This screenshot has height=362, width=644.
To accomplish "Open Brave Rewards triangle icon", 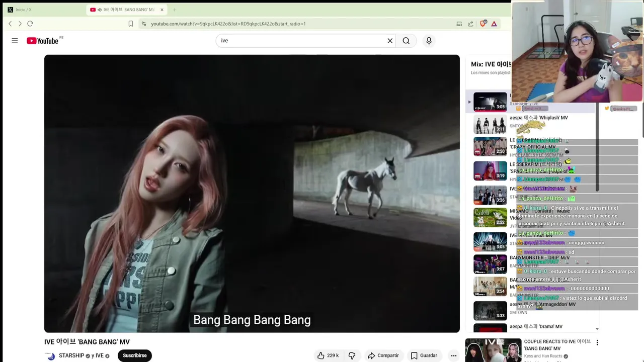I will (x=494, y=24).
